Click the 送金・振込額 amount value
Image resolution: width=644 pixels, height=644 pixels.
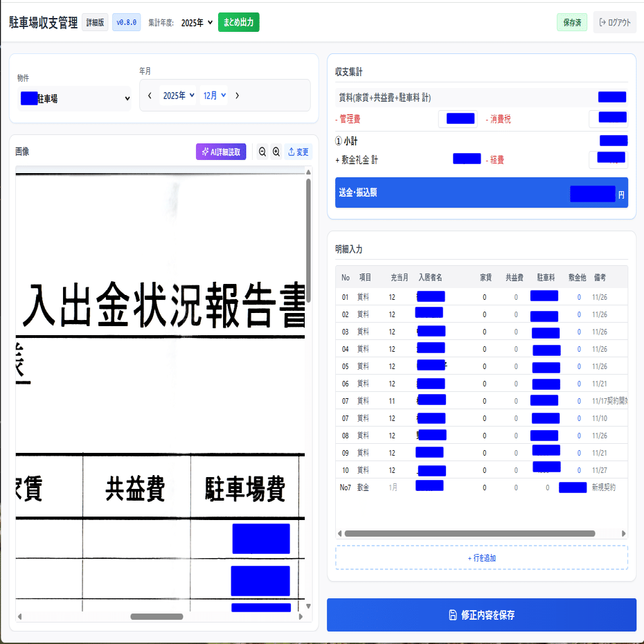pos(592,193)
